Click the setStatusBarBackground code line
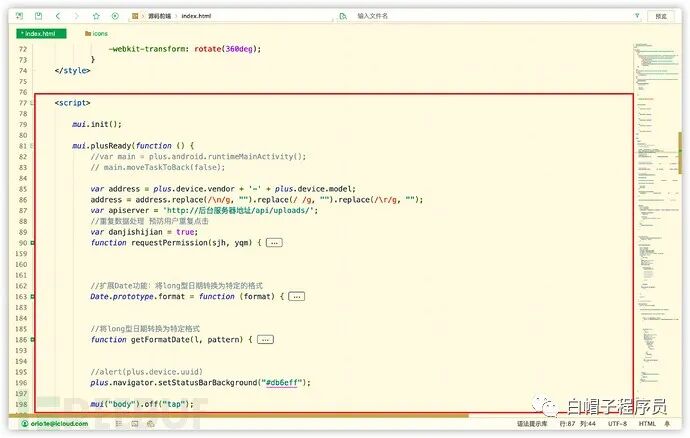This screenshot has height=438, width=690. [x=200, y=383]
